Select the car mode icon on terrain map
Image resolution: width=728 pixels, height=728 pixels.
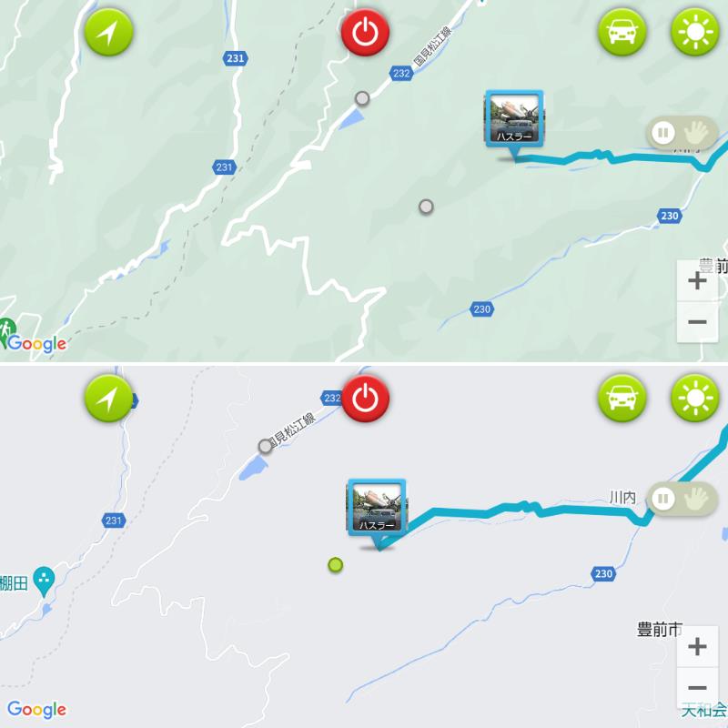[x=622, y=32]
